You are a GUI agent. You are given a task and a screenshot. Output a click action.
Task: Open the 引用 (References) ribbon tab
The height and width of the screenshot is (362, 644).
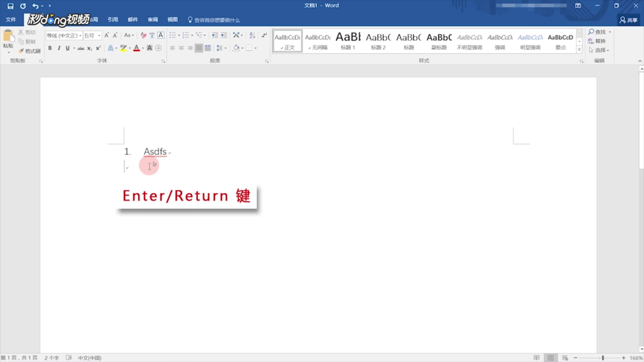113,19
